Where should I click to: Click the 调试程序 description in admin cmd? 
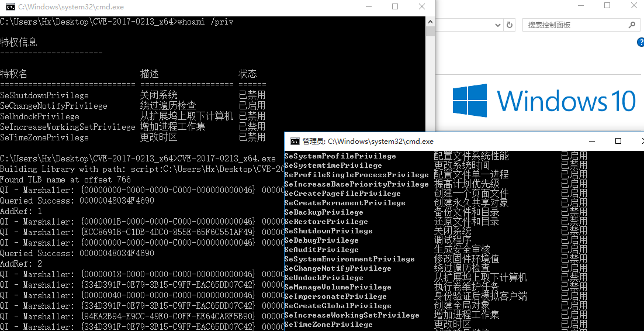click(x=452, y=240)
